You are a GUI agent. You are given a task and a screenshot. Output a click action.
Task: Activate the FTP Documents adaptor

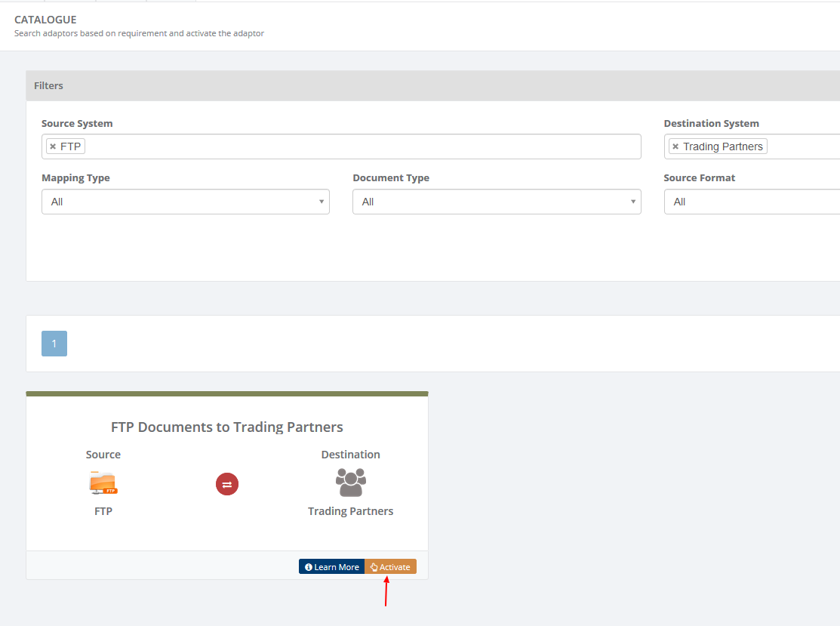tap(390, 567)
